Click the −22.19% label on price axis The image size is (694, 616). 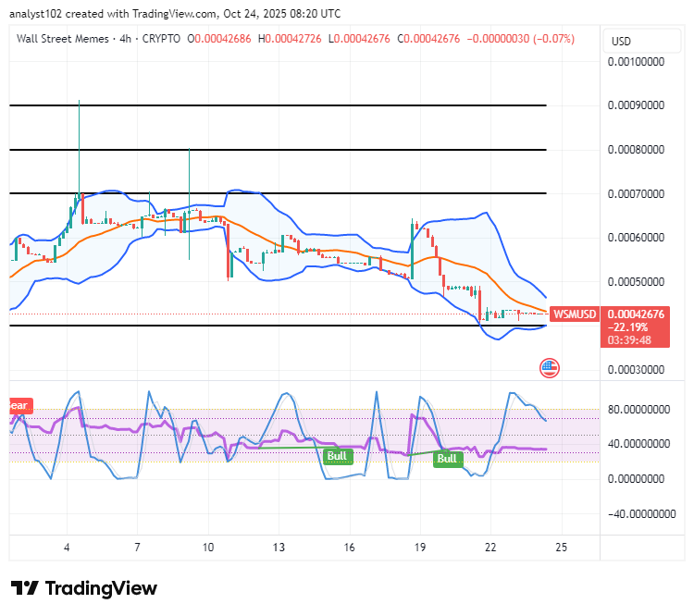(627, 327)
